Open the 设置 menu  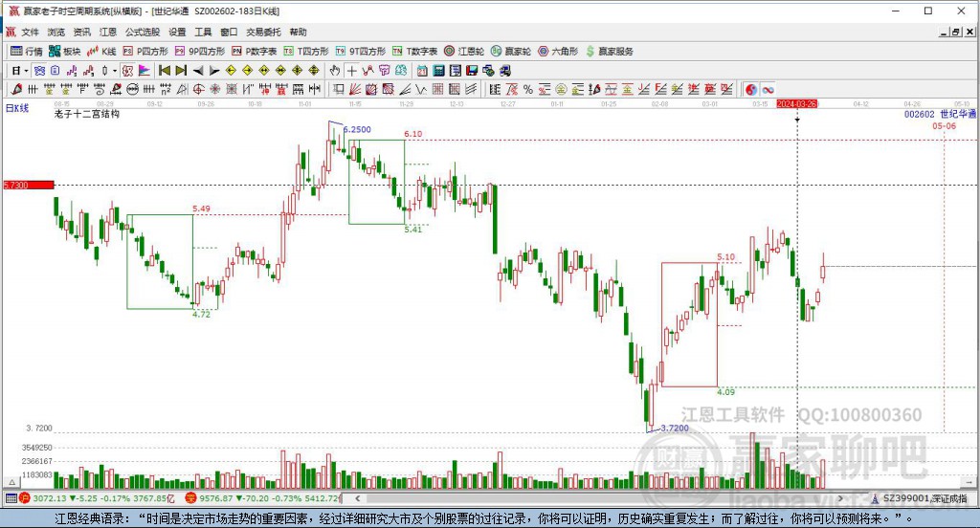click(x=177, y=32)
